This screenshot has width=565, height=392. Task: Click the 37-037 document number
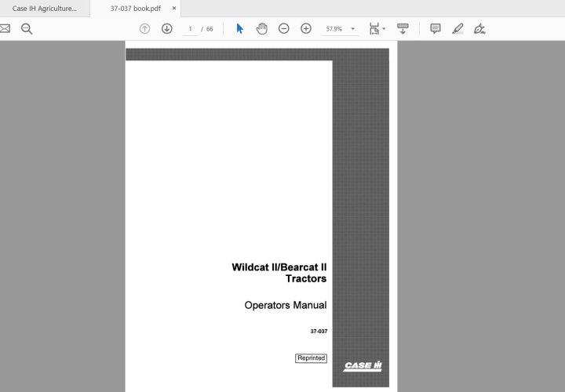[319, 331]
